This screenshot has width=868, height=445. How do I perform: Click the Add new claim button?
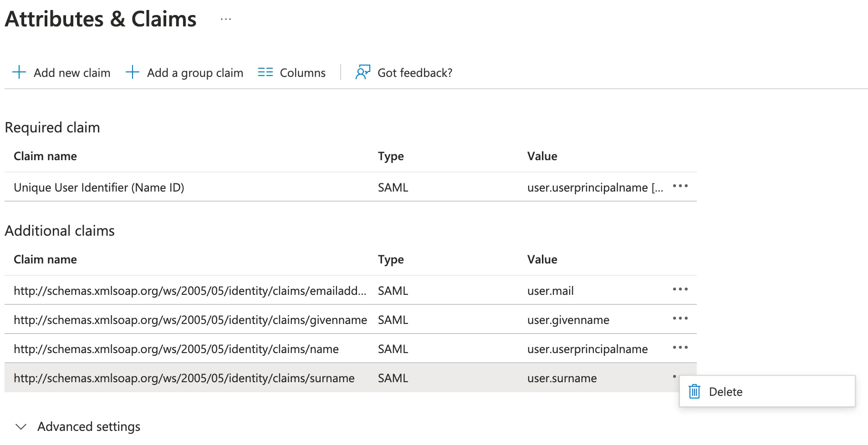(x=71, y=73)
